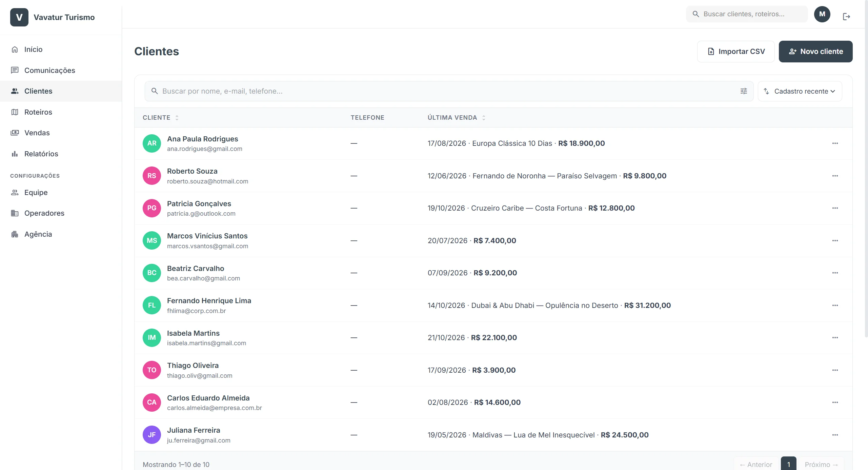Open actions menu for Fernando Henrique Lima
The image size is (868, 470).
835,306
